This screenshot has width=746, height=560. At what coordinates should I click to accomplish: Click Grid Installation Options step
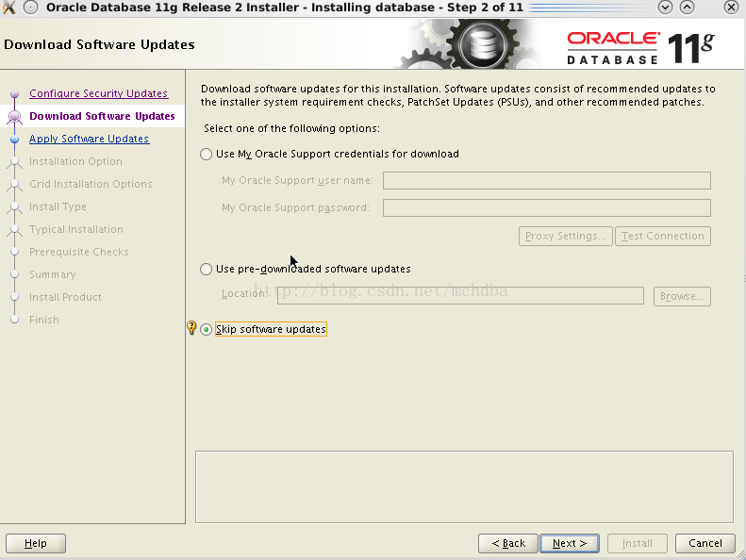(91, 184)
